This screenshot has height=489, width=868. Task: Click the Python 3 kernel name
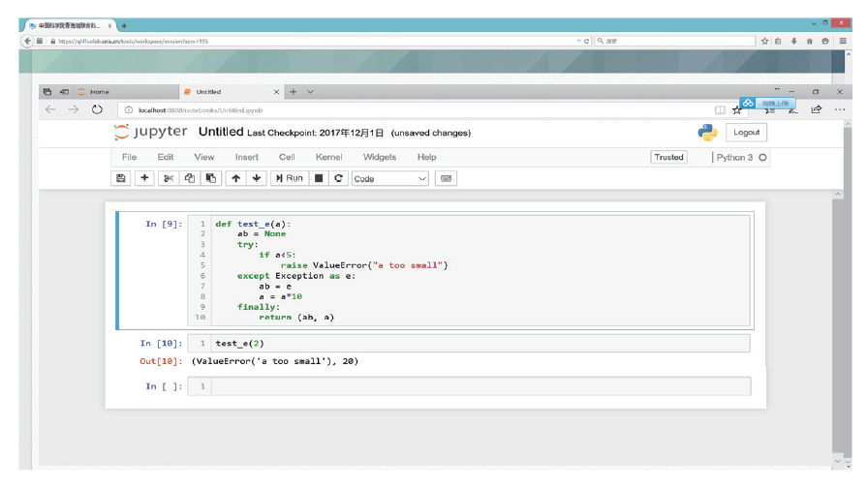[x=734, y=158]
